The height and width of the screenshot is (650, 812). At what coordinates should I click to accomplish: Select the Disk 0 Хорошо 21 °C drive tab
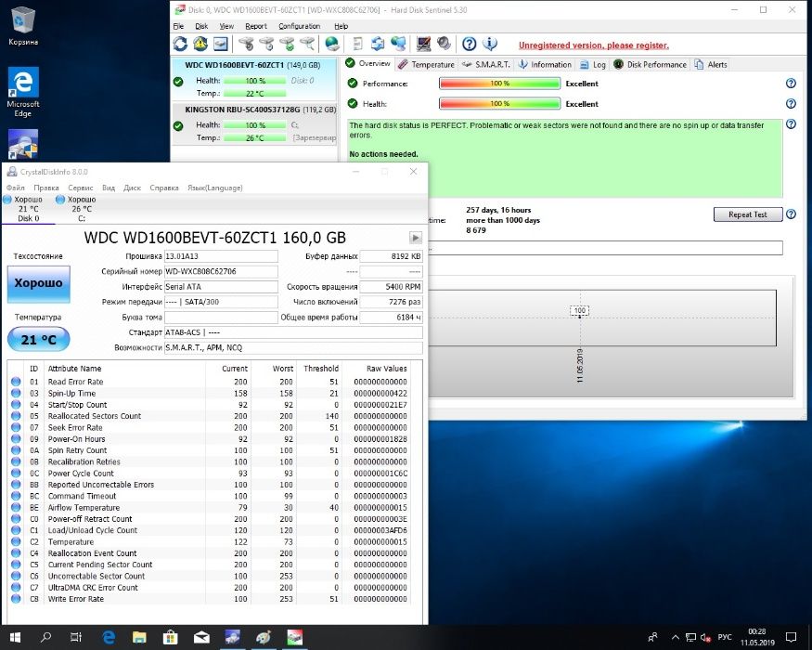[x=29, y=209]
